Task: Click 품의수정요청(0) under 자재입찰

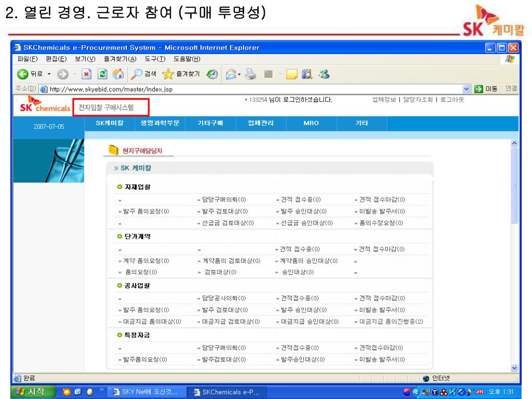Action: (381, 223)
